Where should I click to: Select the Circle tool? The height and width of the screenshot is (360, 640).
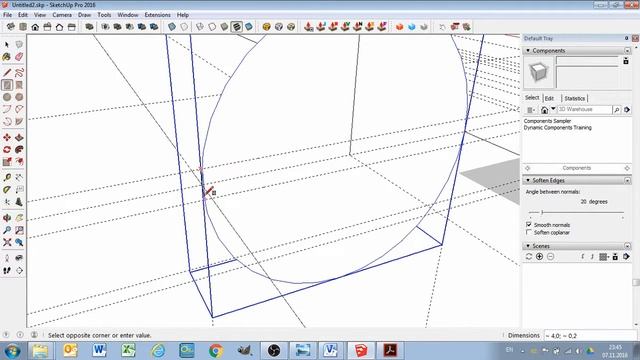point(7,97)
